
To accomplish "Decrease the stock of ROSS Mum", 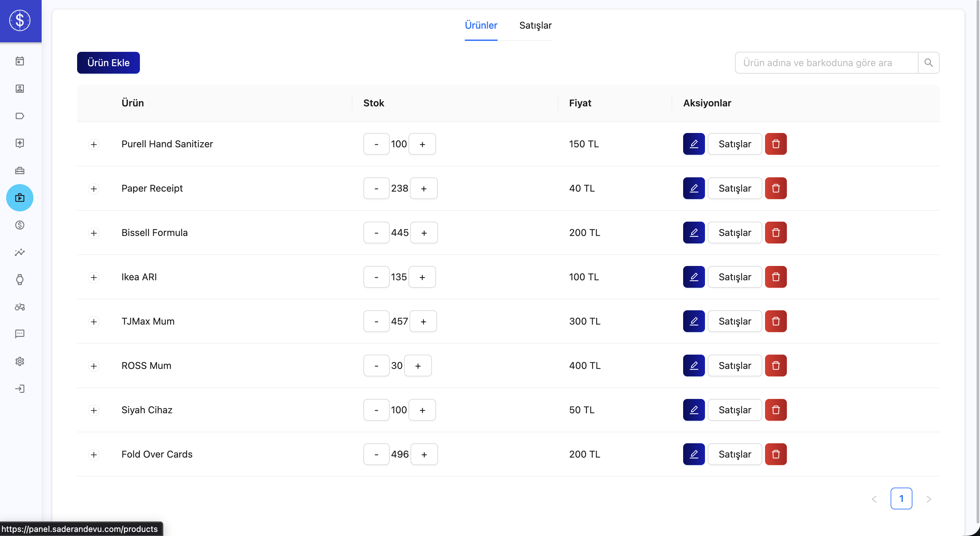I will pyautogui.click(x=376, y=366).
